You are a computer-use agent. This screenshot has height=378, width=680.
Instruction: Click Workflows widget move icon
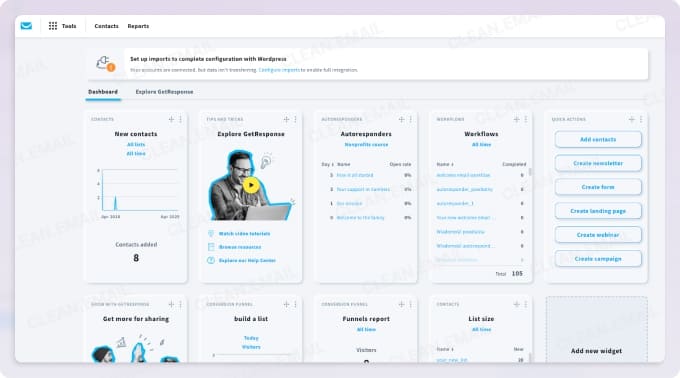(x=517, y=119)
